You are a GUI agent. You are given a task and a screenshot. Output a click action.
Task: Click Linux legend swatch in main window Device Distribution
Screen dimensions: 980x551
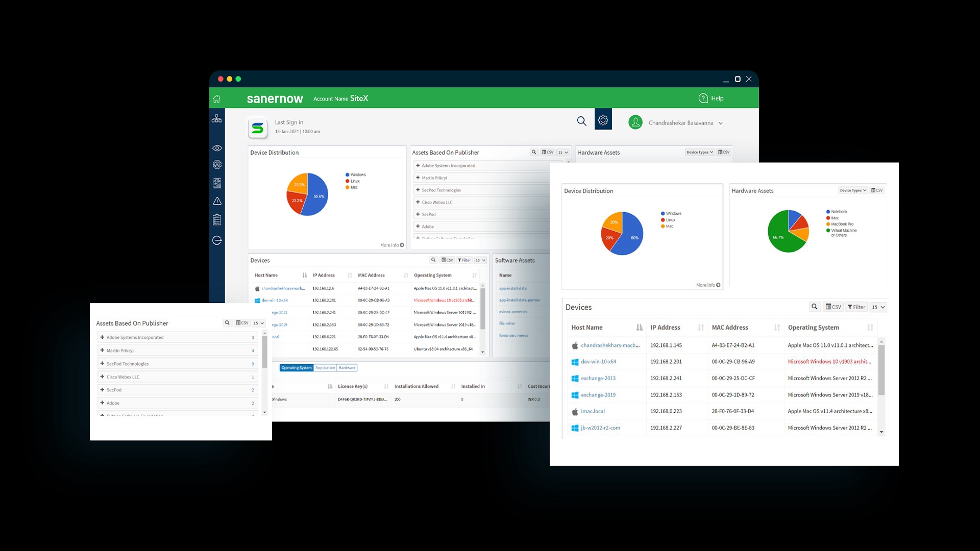[348, 181]
